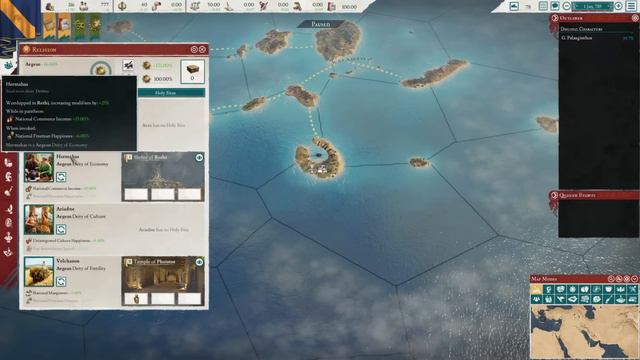Toggle eye icon on Shrine of Rethi
Image resolution: width=640 pixels, height=360 pixels.
tap(199, 158)
